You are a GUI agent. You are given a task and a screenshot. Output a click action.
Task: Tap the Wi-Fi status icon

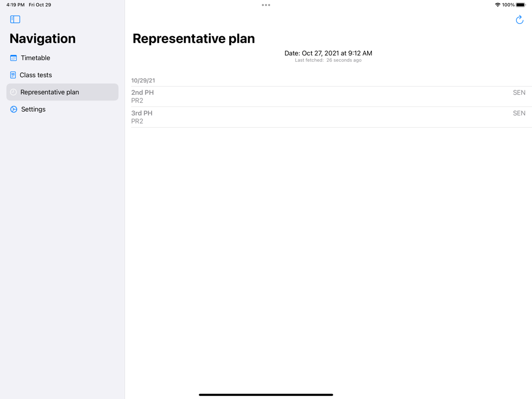pyautogui.click(x=497, y=5)
